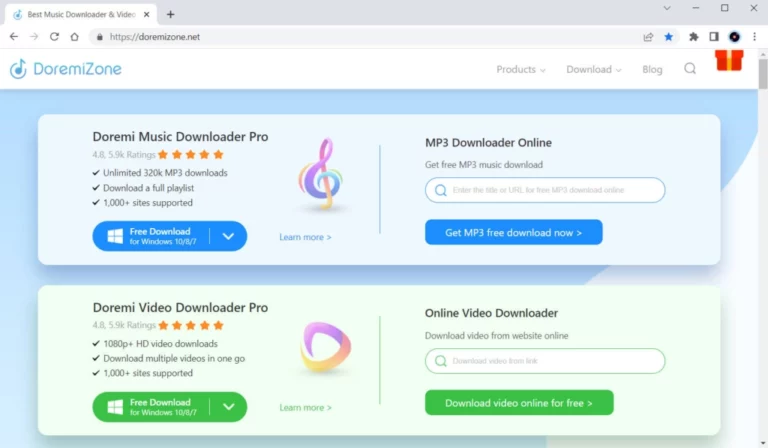Click Get MP3 free download now
768x448 pixels.
tap(513, 232)
